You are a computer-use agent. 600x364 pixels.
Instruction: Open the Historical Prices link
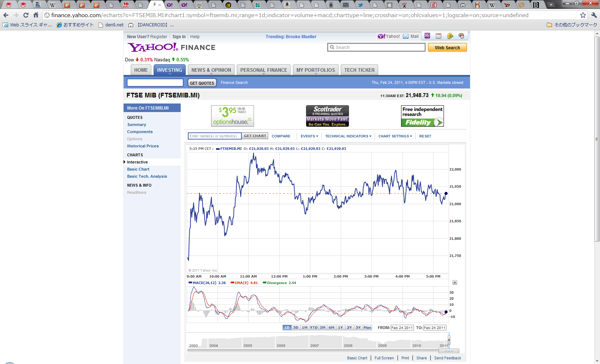pos(143,146)
